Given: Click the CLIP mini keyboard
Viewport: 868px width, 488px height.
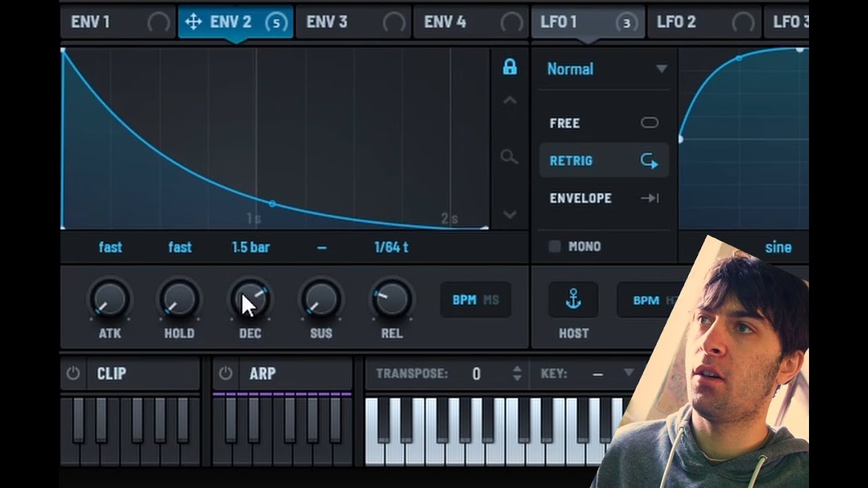Looking at the screenshot, I should tap(130, 431).
